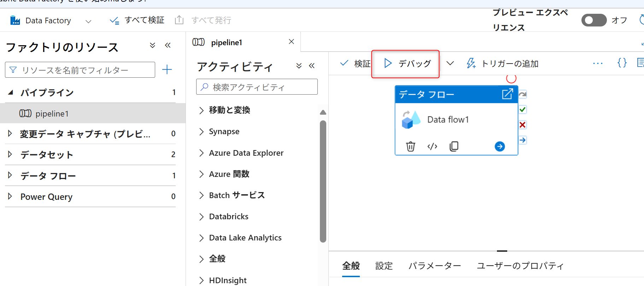Click トリガーの追加 button
The width and height of the screenshot is (644, 286).
click(x=502, y=64)
